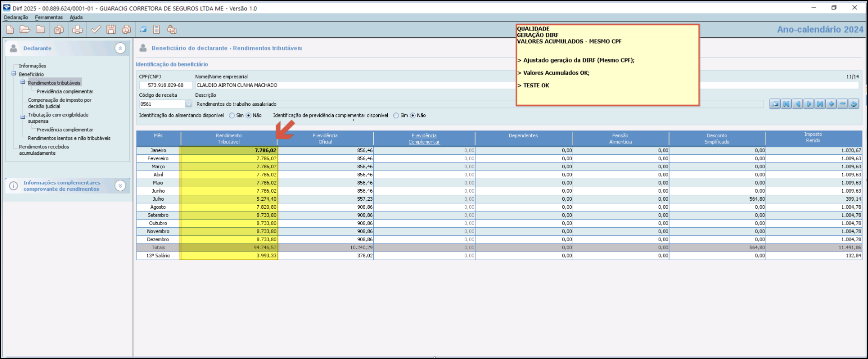The width and height of the screenshot is (868, 359).
Task: Click 13º Salário Rendimento Tributável cell 3.993,33
Action: click(229, 256)
